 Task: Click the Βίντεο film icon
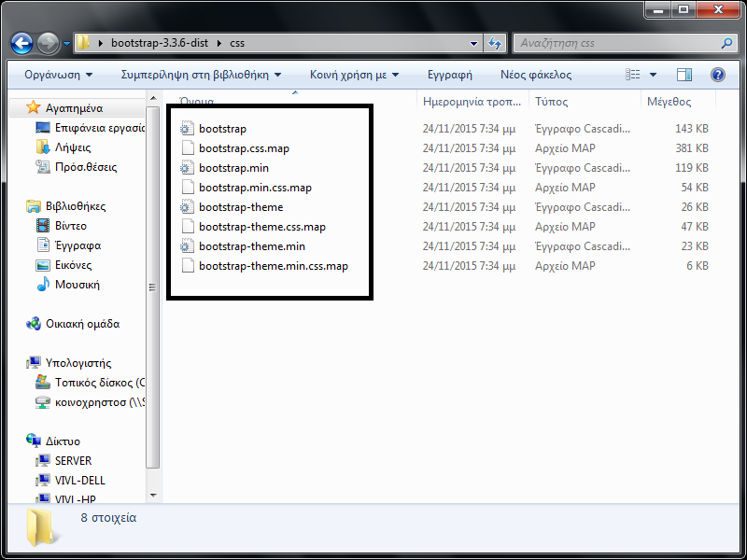(43, 226)
